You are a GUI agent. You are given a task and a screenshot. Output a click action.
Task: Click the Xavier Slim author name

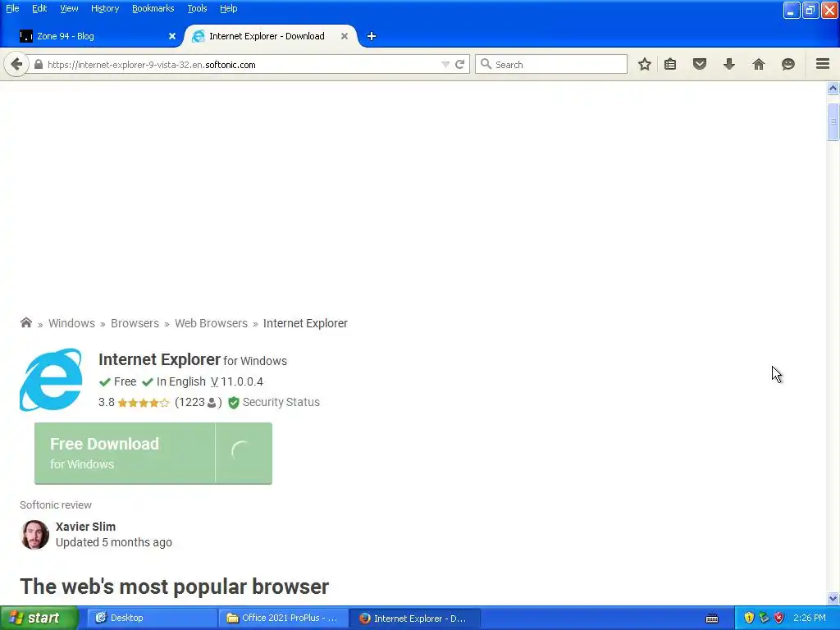[85, 527]
